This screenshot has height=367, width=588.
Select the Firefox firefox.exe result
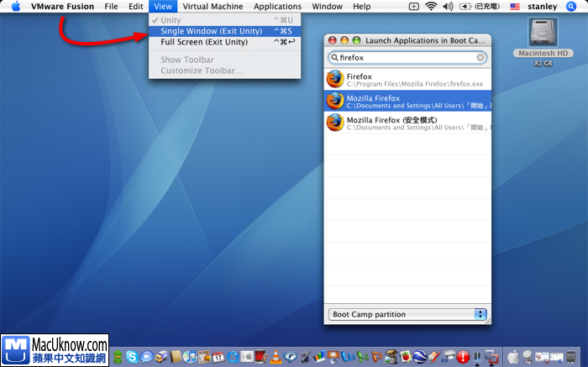click(x=407, y=79)
